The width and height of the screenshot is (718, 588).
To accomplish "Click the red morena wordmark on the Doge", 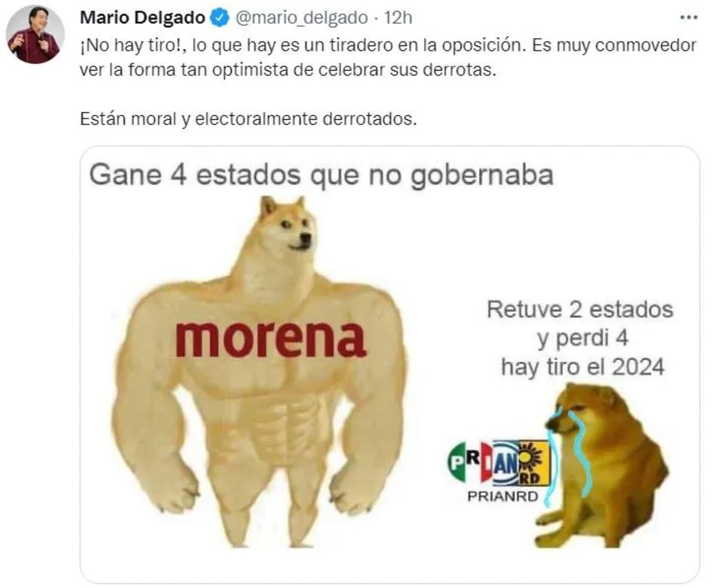I will 270,339.
